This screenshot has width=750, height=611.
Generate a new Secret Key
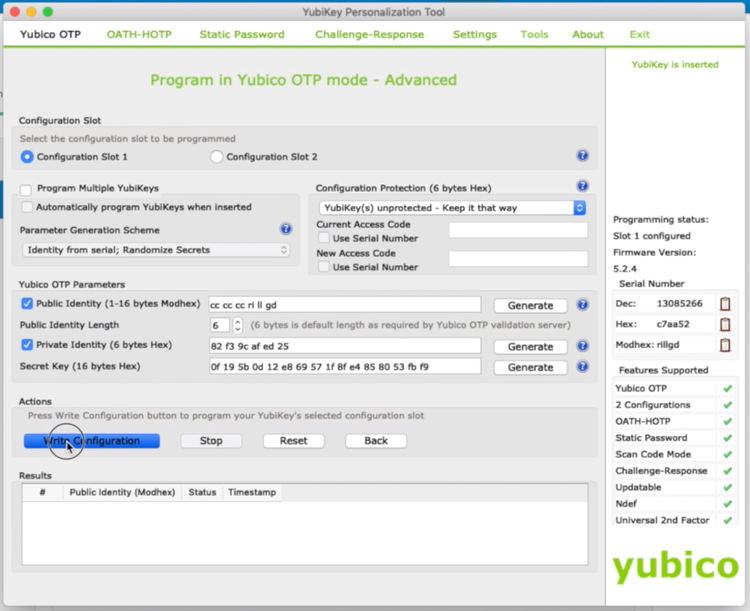coord(530,367)
